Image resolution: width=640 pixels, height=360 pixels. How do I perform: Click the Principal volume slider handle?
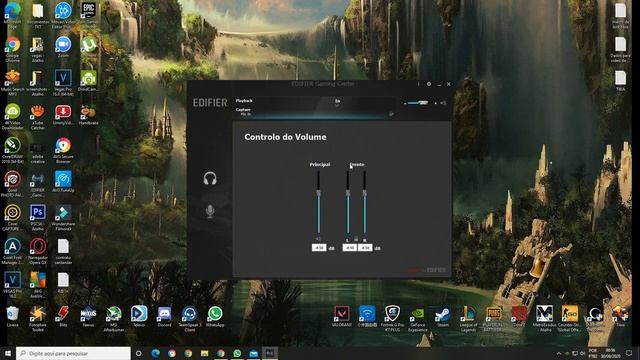click(318, 193)
